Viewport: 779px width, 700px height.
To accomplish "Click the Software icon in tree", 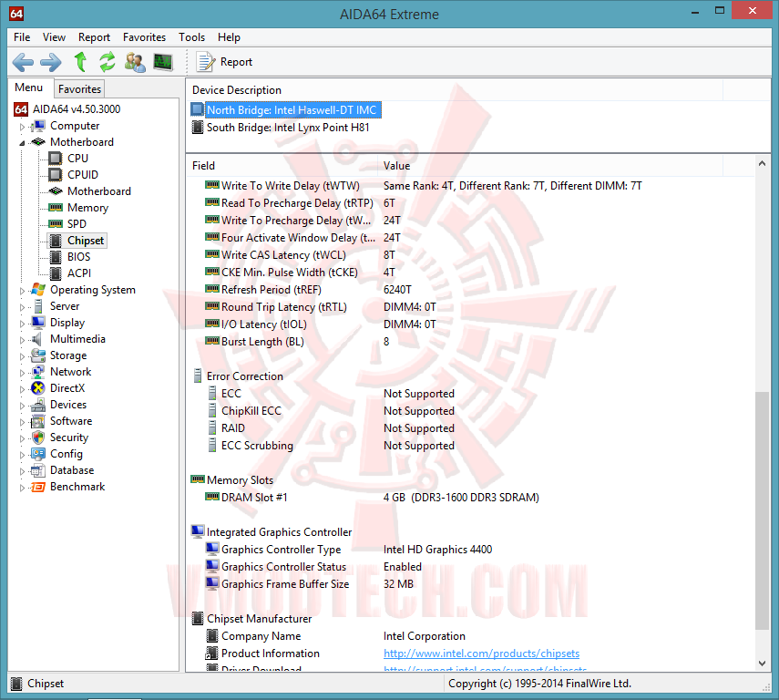I will pos(38,422).
